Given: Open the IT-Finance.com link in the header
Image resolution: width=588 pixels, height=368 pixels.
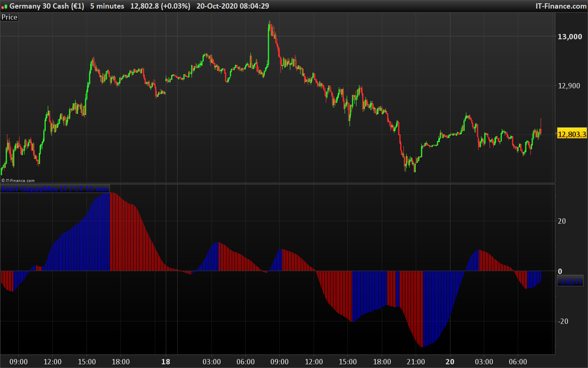Looking at the screenshot, I should 561,6.
